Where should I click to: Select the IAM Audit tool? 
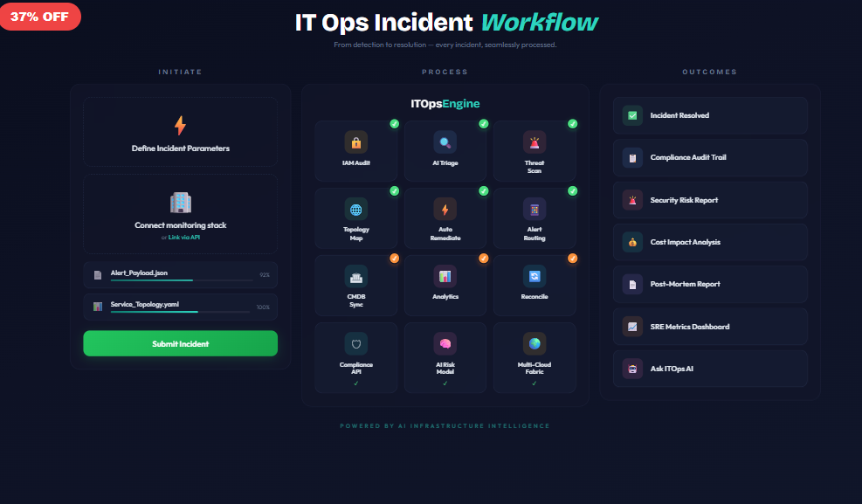click(x=355, y=150)
